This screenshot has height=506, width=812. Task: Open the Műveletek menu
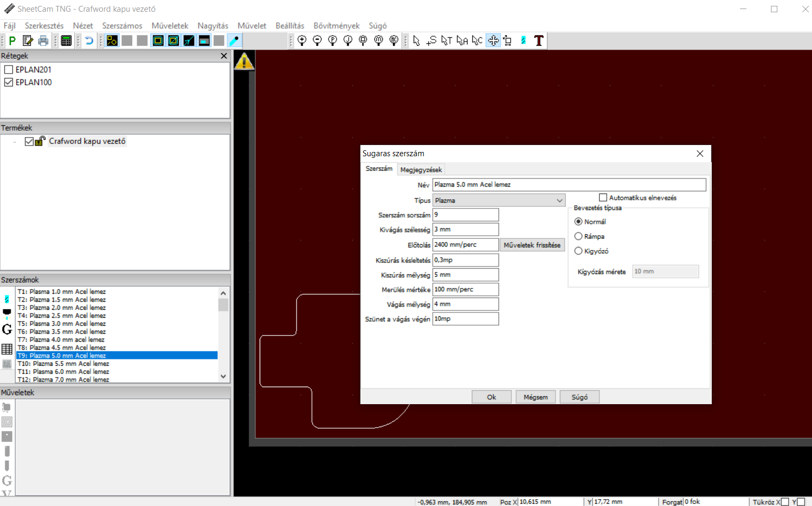pyautogui.click(x=170, y=26)
